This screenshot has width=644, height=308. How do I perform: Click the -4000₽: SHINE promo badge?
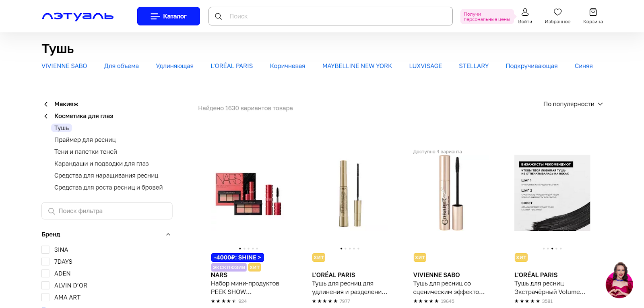click(x=237, y=257)
